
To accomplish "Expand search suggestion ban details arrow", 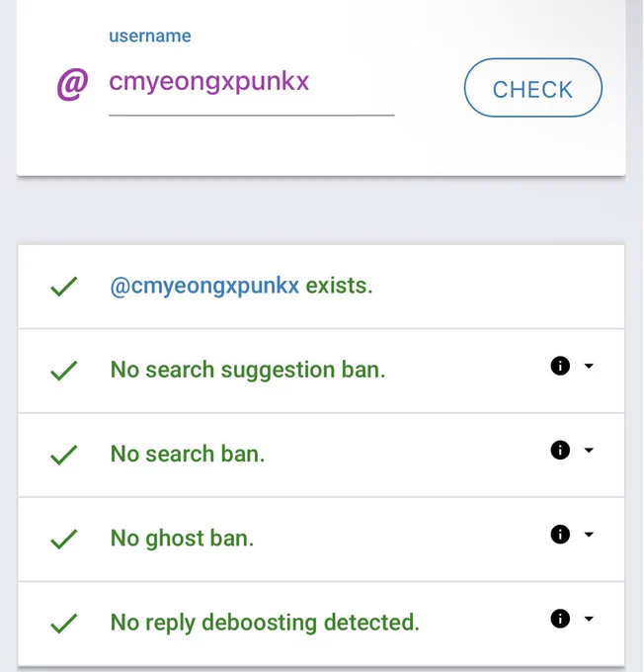I will tap(589, 366).
